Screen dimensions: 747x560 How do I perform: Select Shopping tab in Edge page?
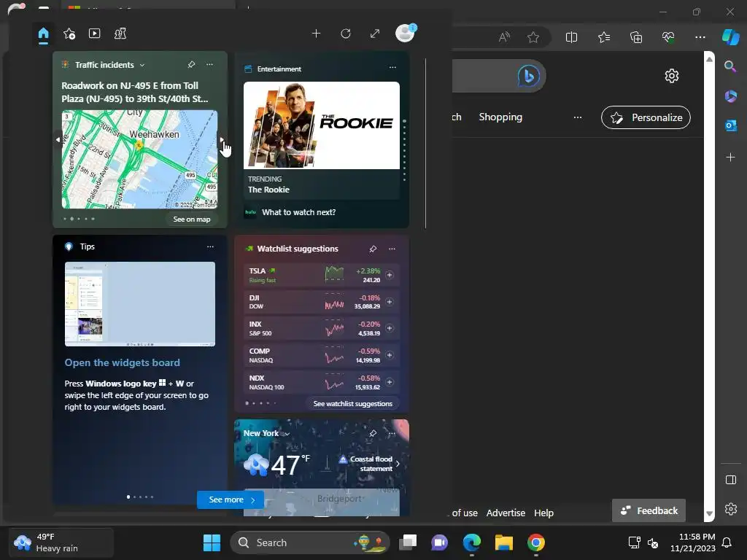500,117
